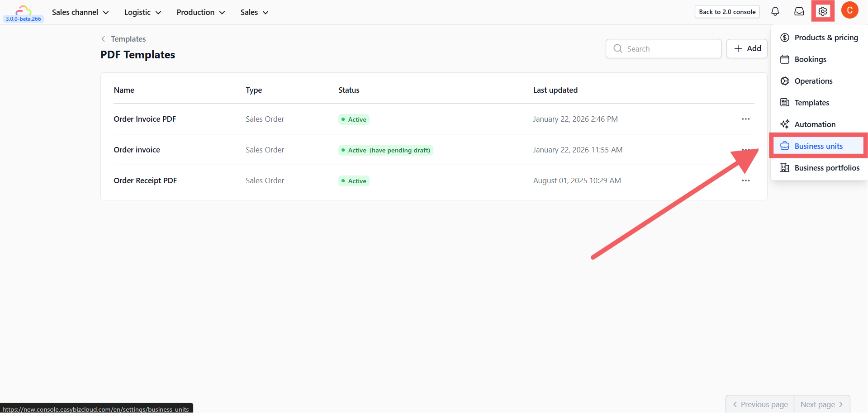This screenshot has height=413, width=868.
Task: Open the inbox tray icon
Action: pos(799,12)
